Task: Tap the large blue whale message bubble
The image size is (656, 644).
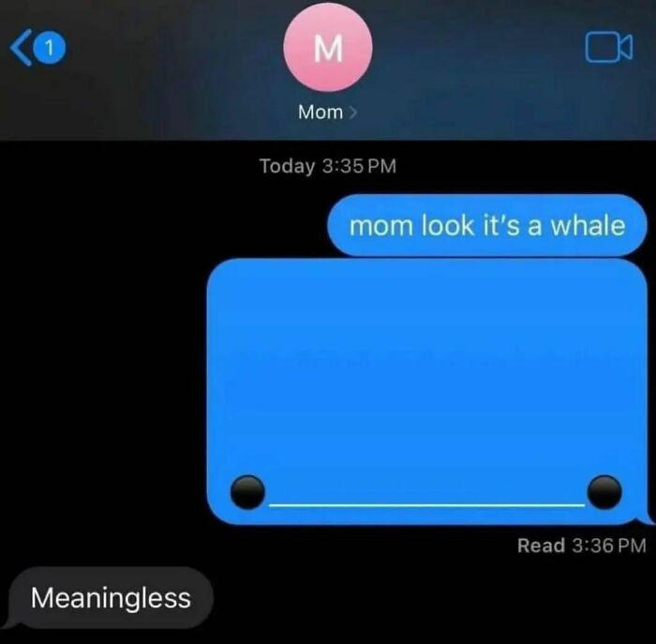Action: (x=427, y=391)
